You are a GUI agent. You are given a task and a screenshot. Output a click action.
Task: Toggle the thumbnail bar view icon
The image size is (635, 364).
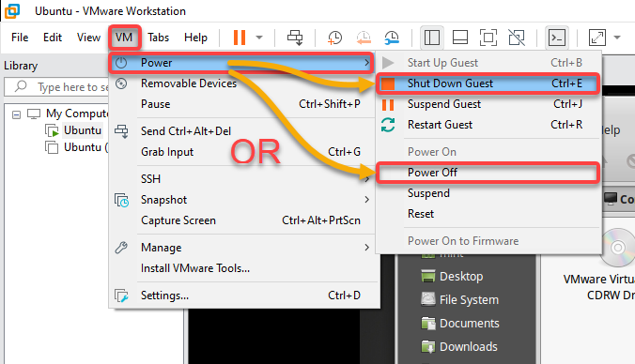(460, 38)
